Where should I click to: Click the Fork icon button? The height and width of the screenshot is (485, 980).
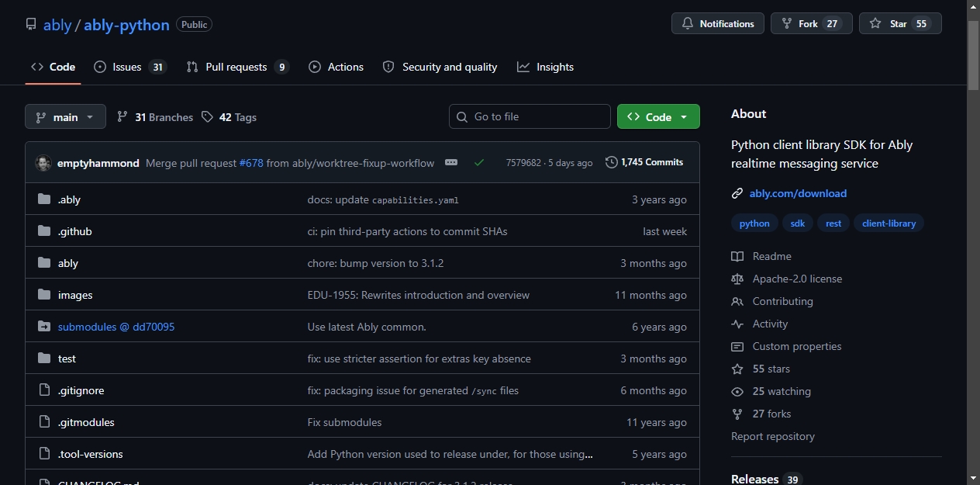point(787,24)
